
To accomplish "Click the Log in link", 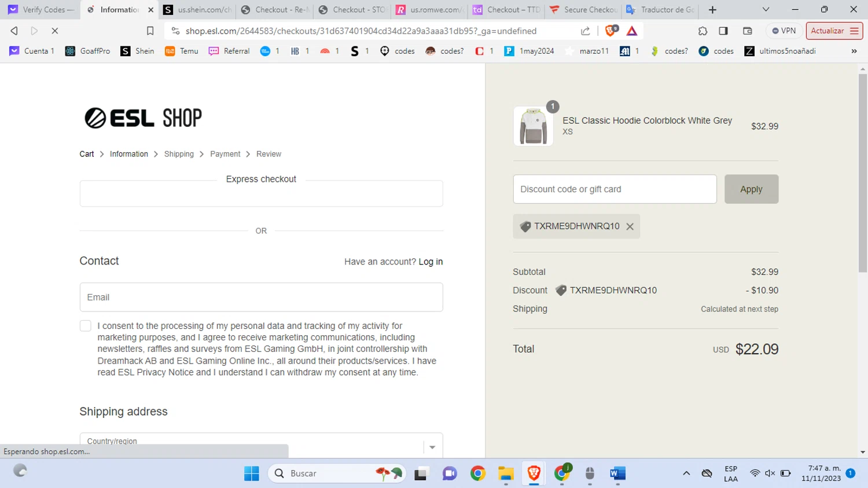I will pyautogui.click(x=431, y=262).
